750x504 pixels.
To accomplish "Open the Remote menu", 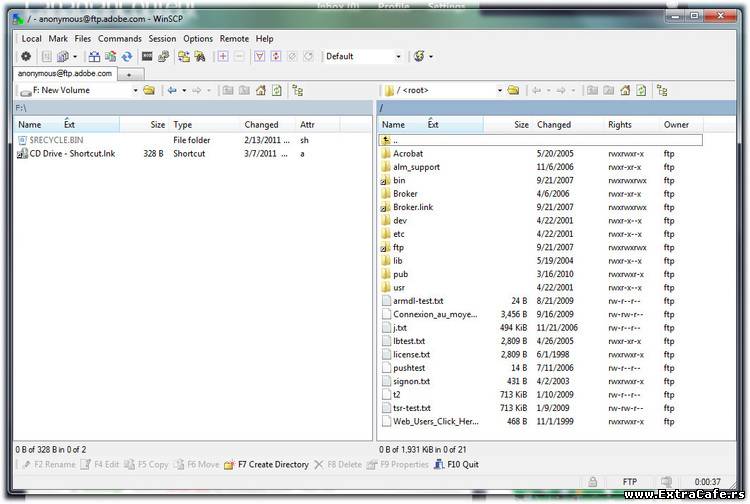I will (234, 39).
